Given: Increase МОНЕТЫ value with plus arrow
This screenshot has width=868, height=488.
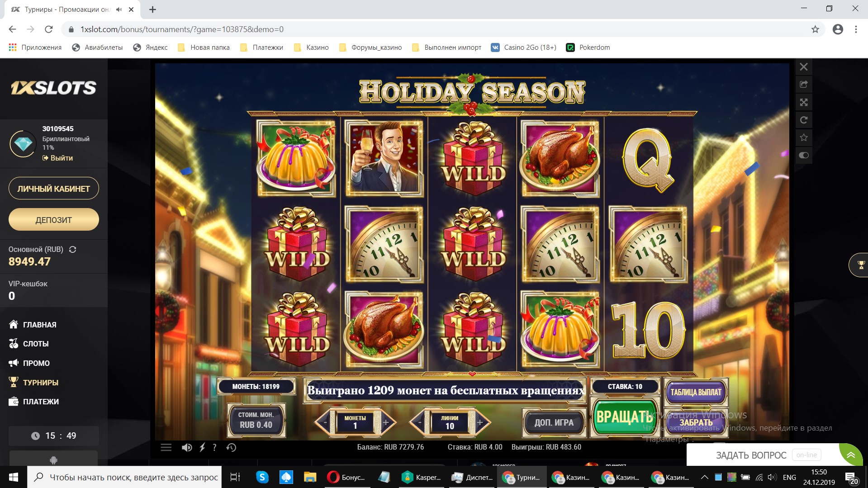Looking at the screenshot, I should [x=386, y=422].
